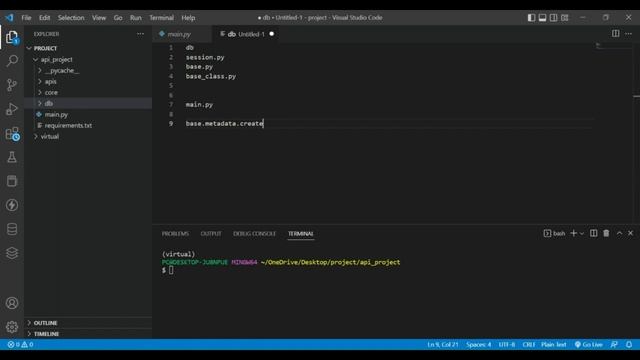Image resolution: width=640 pixels, height=360 pixels.
Task: Open terminal launch profile dropdown arrow
Action: point(582,233)
